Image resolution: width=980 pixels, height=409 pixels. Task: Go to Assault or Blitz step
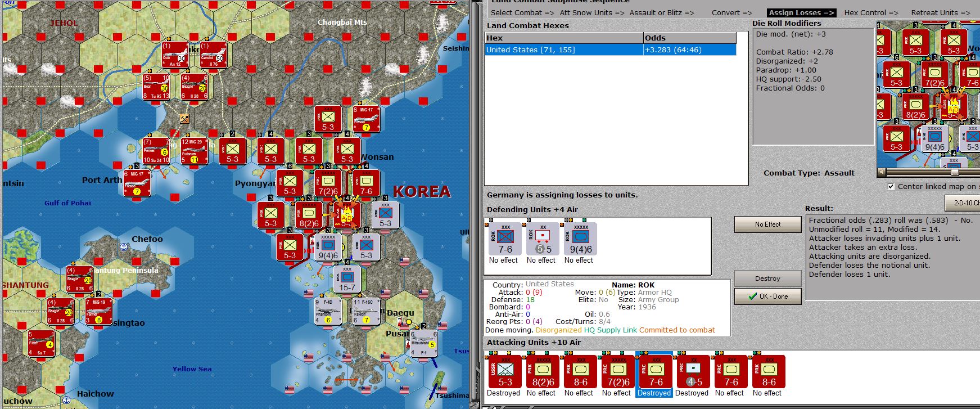click(662, 12)
